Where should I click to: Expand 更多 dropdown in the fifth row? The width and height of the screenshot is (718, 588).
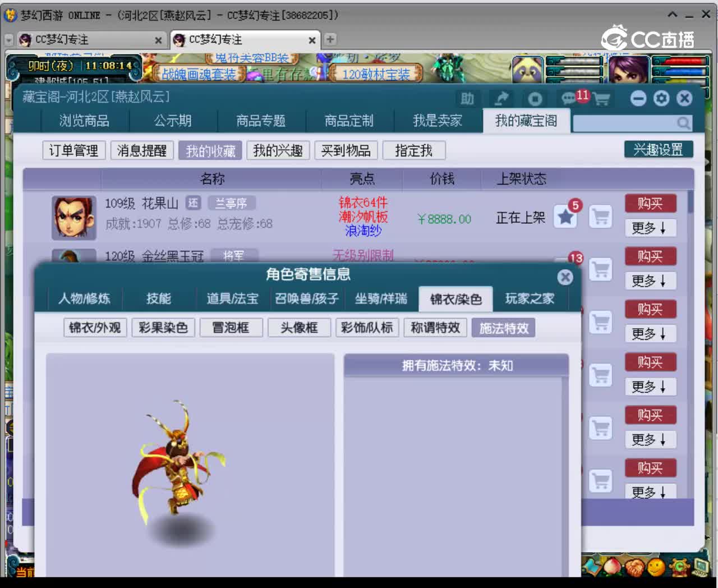tap(650, 439)
